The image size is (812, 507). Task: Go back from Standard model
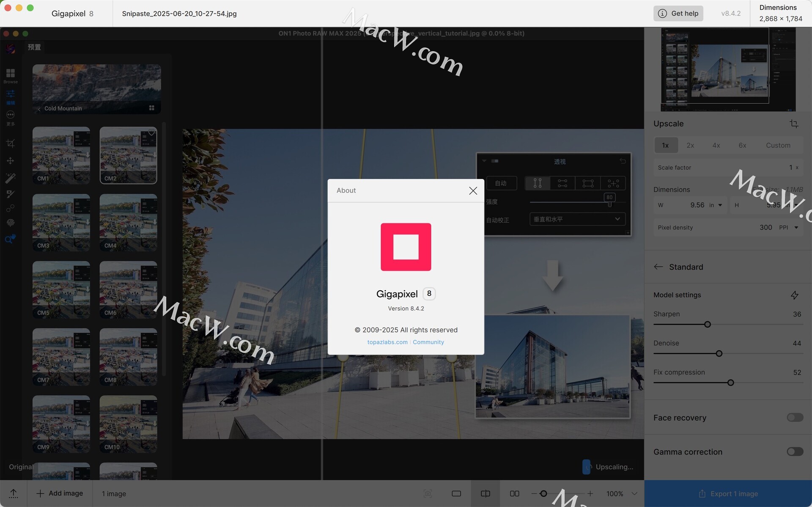pos(658,267)
